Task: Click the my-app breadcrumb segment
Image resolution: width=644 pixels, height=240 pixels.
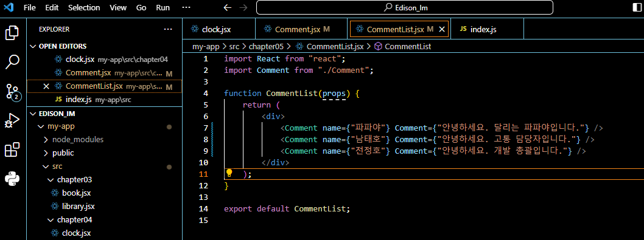Action: pos(206,46)
